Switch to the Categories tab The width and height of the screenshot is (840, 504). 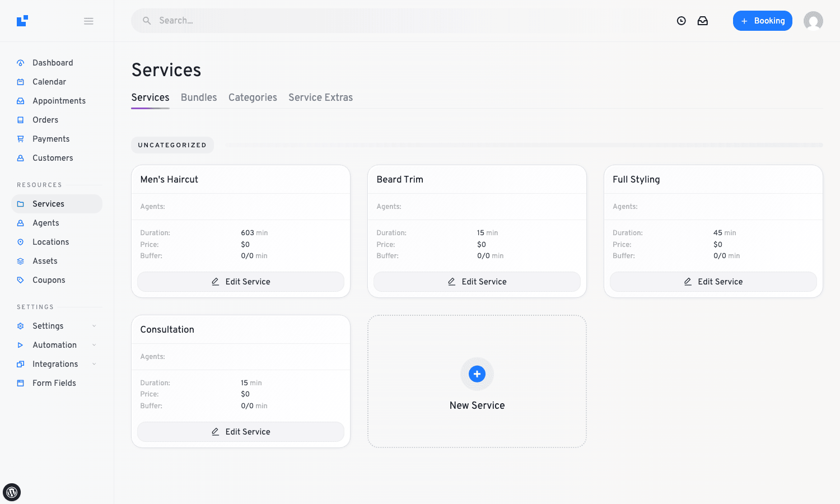253,97
